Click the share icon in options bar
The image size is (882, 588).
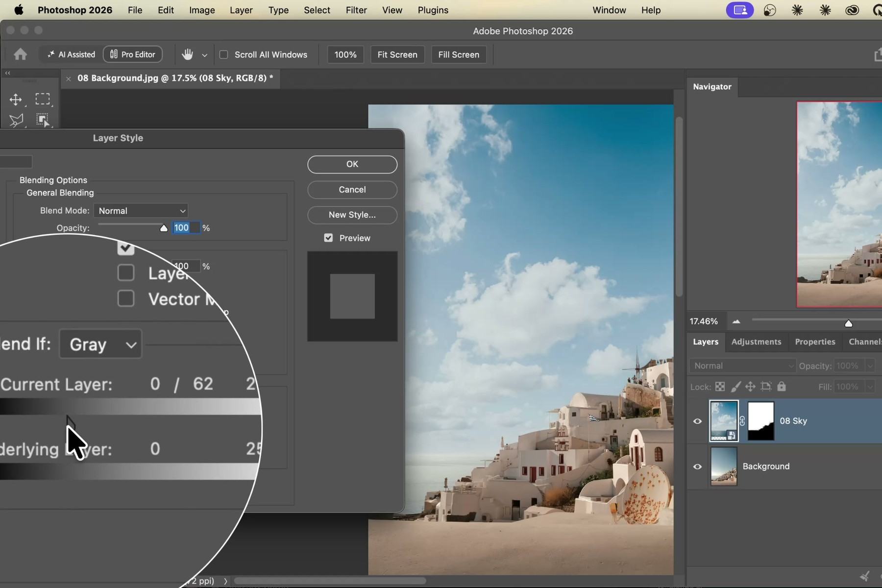point(878,55)
